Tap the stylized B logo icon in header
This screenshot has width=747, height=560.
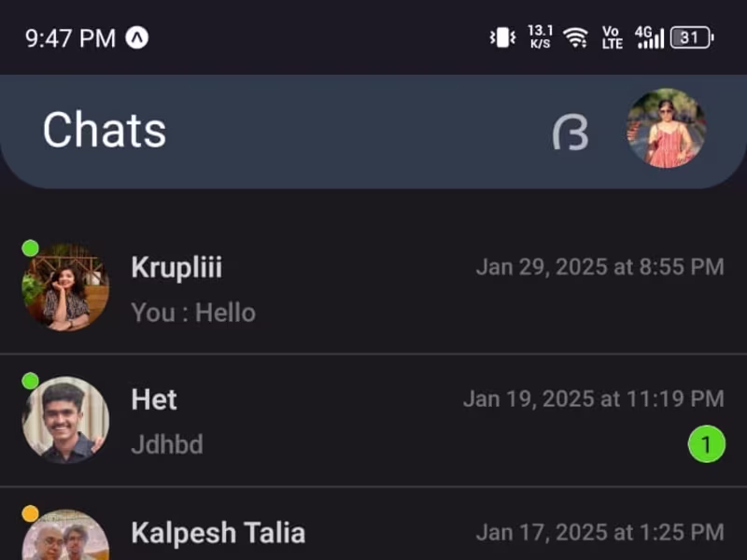point(571,133)
